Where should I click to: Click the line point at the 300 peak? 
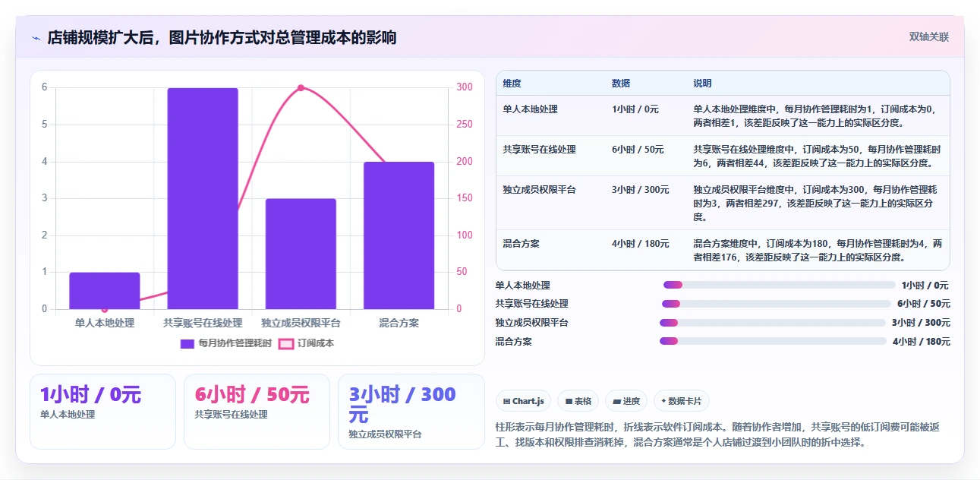pos(301,88)
